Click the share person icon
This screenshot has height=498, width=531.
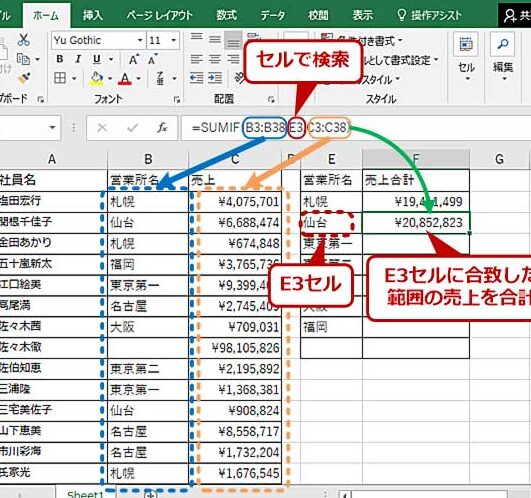click(x=509, y=16)
